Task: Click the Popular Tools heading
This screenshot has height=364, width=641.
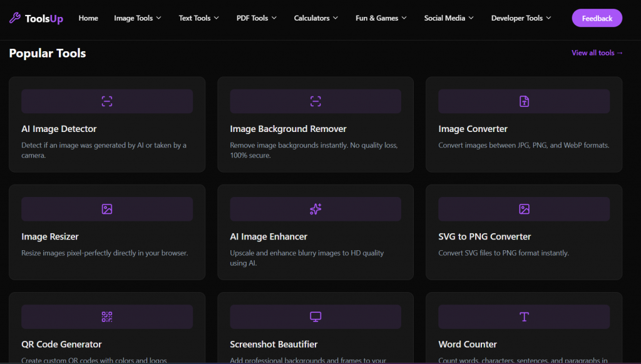Action: coord(48,53)
